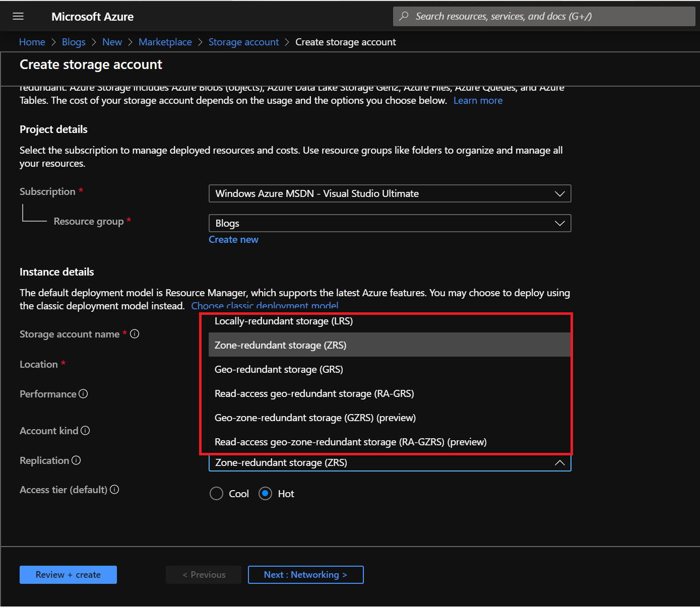Open the Azure portal hamburger menu
Viewport: 700px width, 608px height.
18,16
